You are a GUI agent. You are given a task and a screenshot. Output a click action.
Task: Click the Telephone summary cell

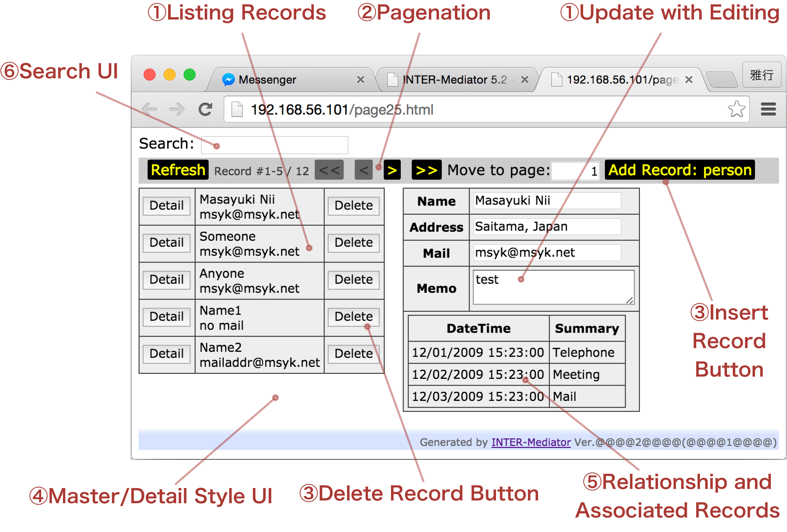587,353
